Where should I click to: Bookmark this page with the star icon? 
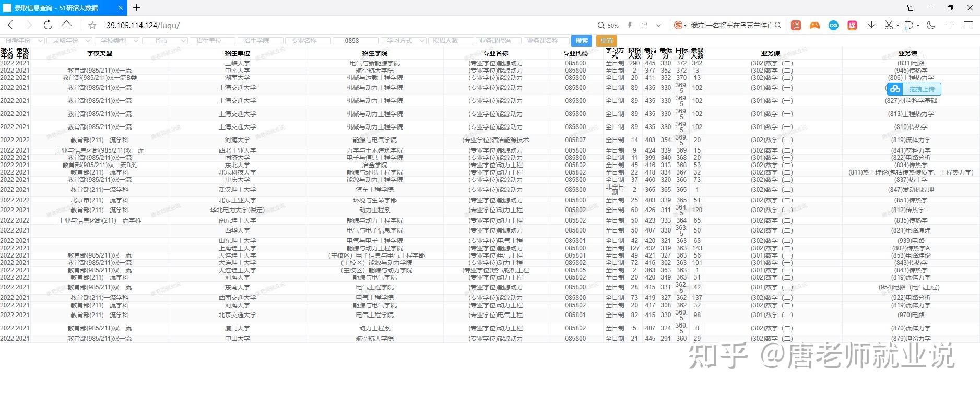tap(92, 26)
